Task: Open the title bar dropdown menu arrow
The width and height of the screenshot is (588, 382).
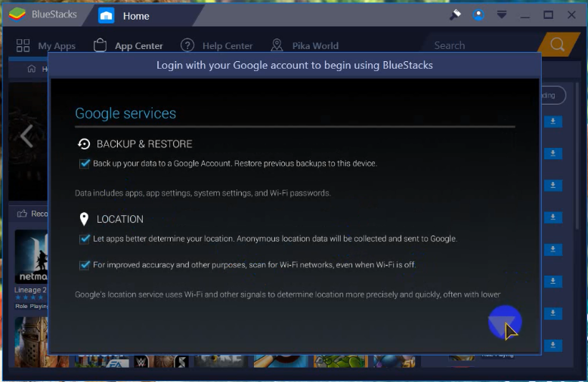Action: tap(501, 15)
